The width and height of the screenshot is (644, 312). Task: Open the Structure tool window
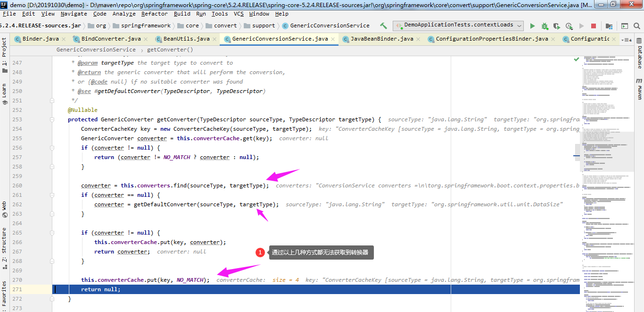(4, 248)
